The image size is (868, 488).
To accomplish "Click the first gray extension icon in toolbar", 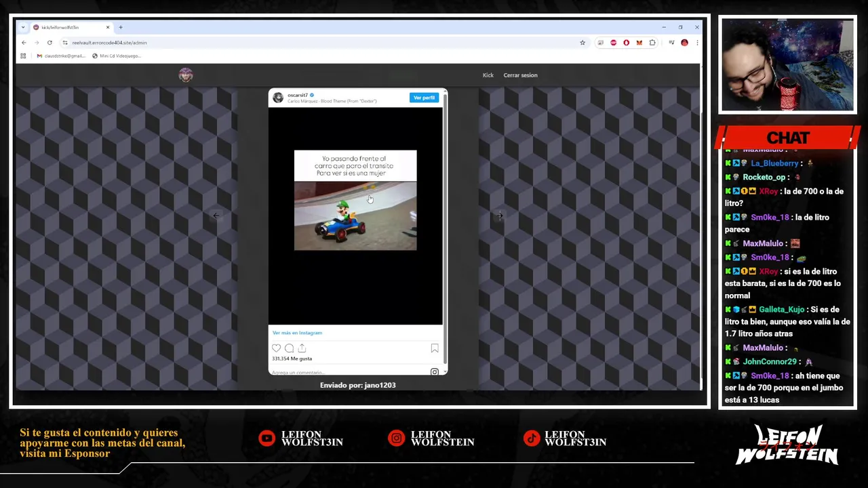I will click(600, 43).
